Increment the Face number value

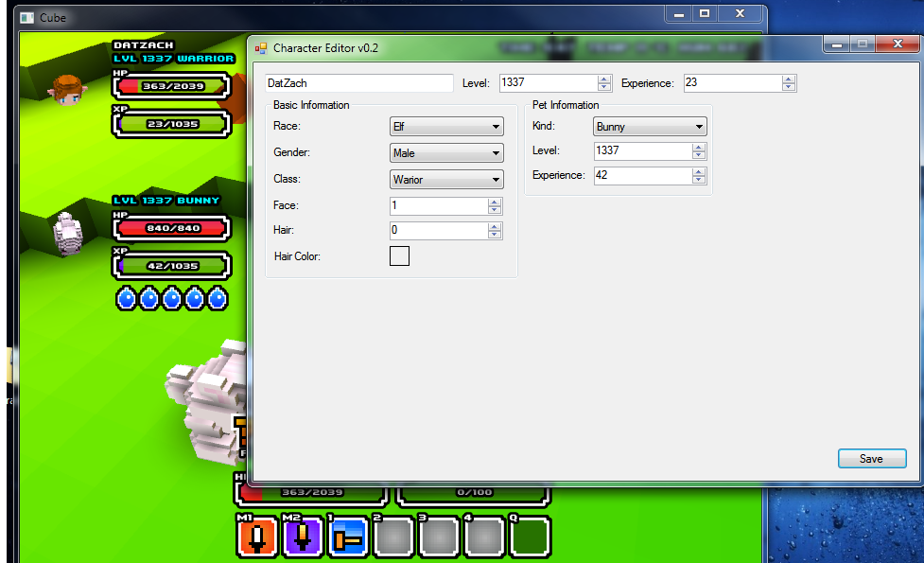point(495,202)
